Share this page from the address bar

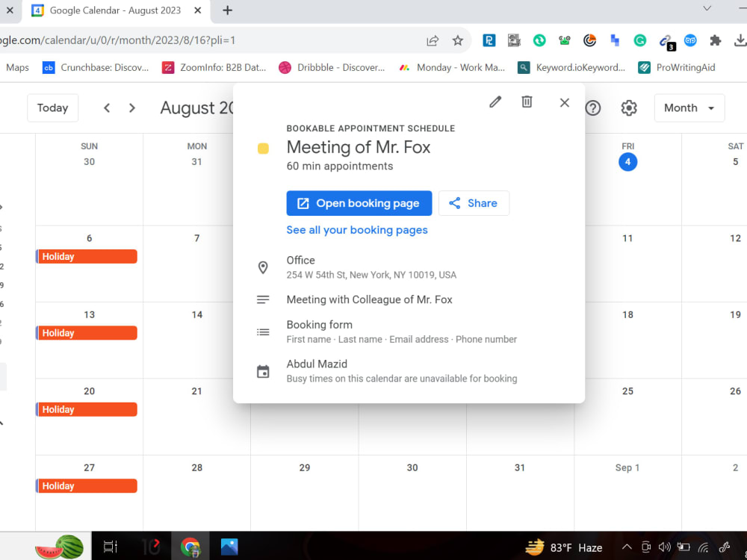pyautogui.click(x=433, y=40)
